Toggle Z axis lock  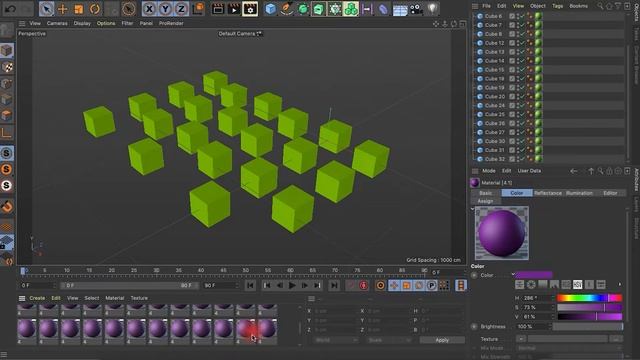point(181,9)
